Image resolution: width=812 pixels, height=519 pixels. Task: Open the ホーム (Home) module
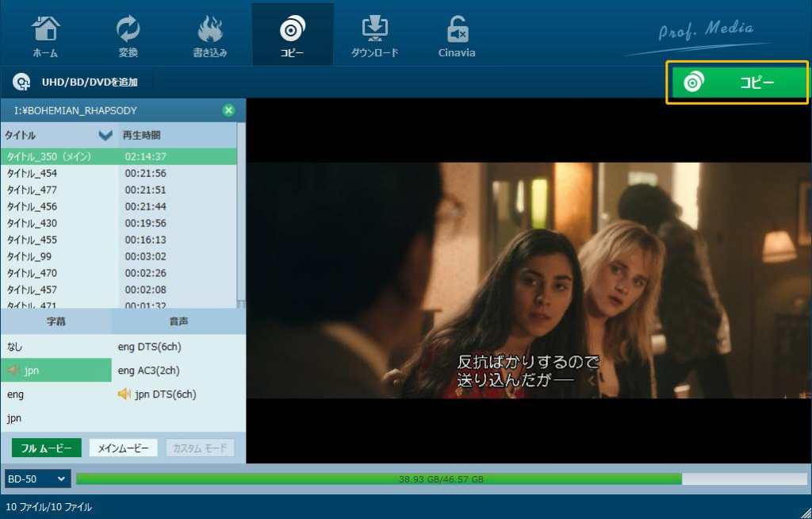(x=45, y=33)
